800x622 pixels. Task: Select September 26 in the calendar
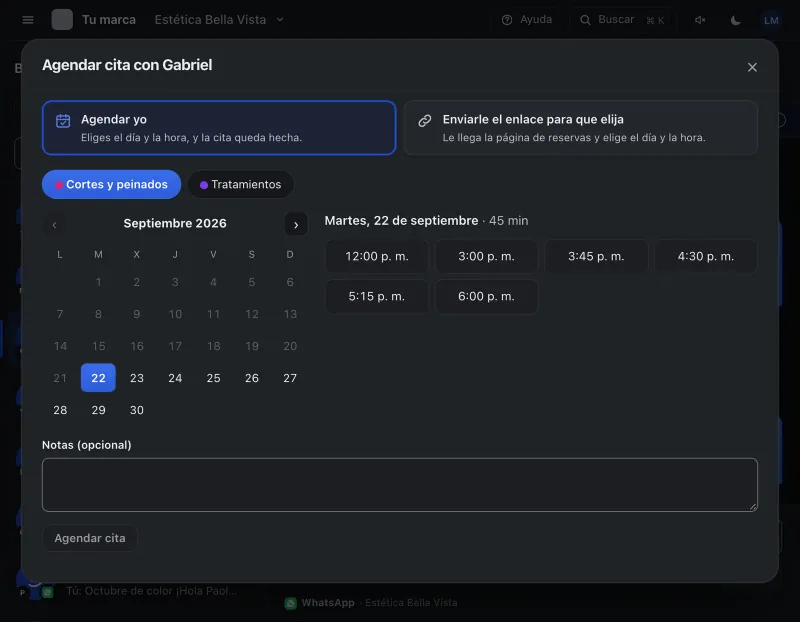click(252, 378)
